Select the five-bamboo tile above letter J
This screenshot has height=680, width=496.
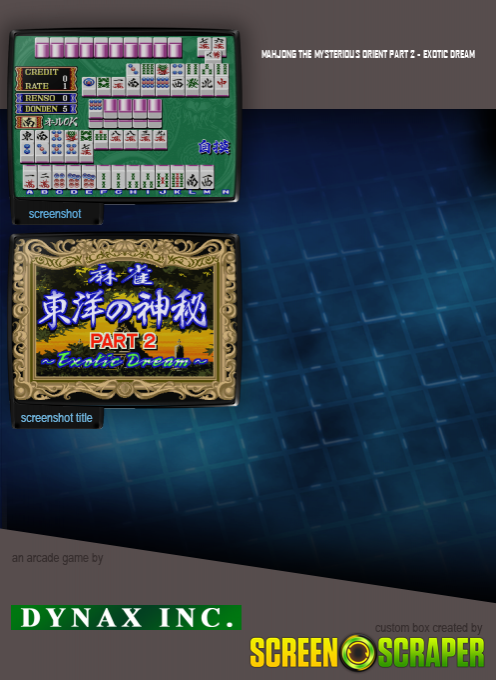click(x=163, y=177)
